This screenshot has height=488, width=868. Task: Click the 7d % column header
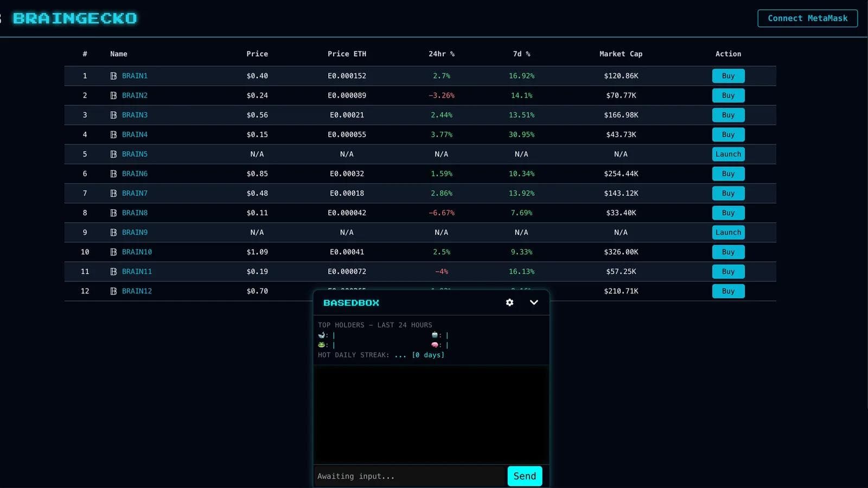(x=521, y=54)
